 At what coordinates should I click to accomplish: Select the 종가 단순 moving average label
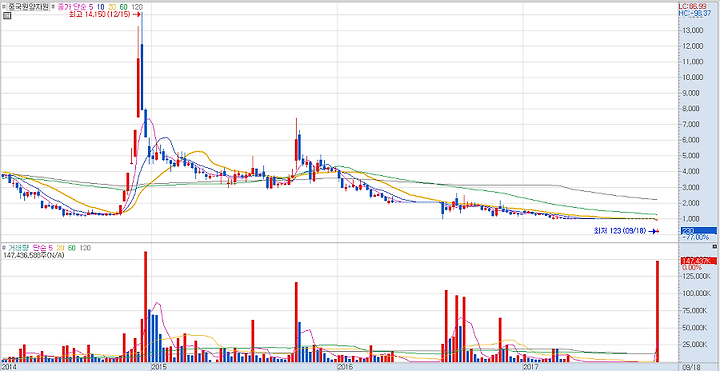coord(72,7)
